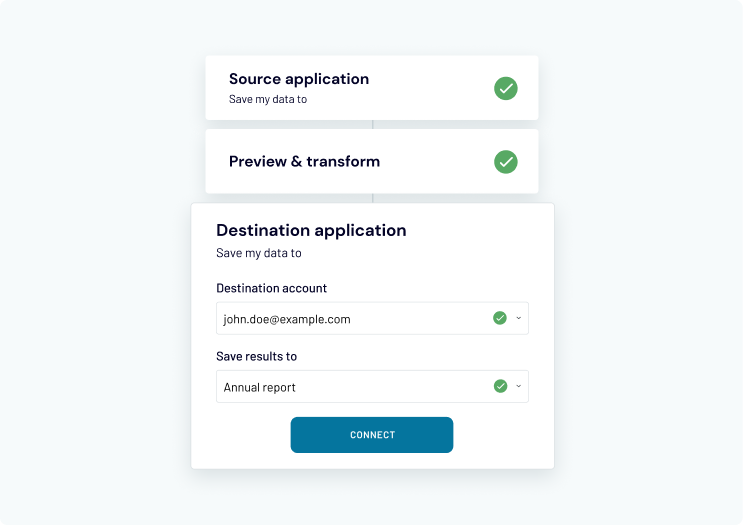
Task: Expand the Destination account dropdown chevron
Action: [519, 318]
